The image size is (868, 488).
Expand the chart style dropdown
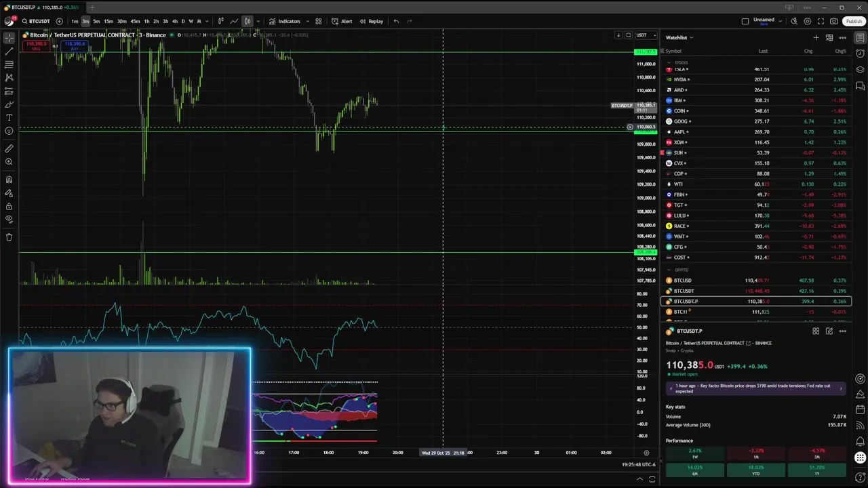click(258, 21)
